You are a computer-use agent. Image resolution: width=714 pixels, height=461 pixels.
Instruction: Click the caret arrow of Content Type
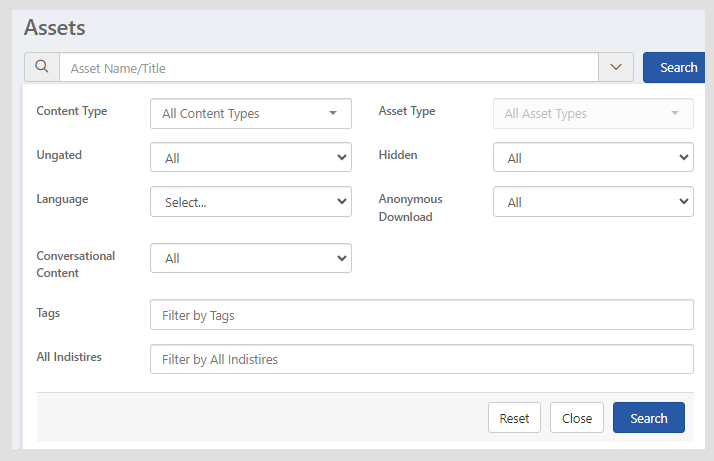coord(333,114)
